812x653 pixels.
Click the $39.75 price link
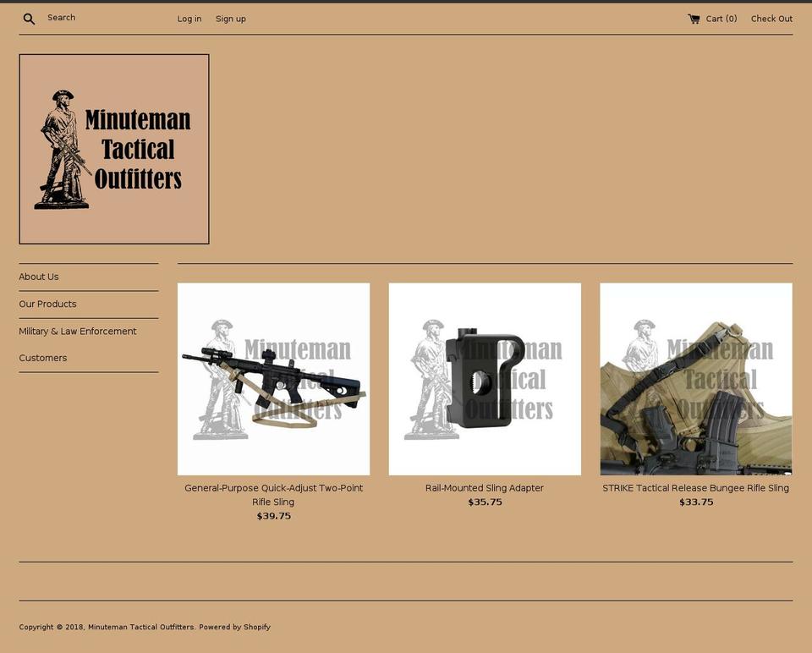coord(273,515)
